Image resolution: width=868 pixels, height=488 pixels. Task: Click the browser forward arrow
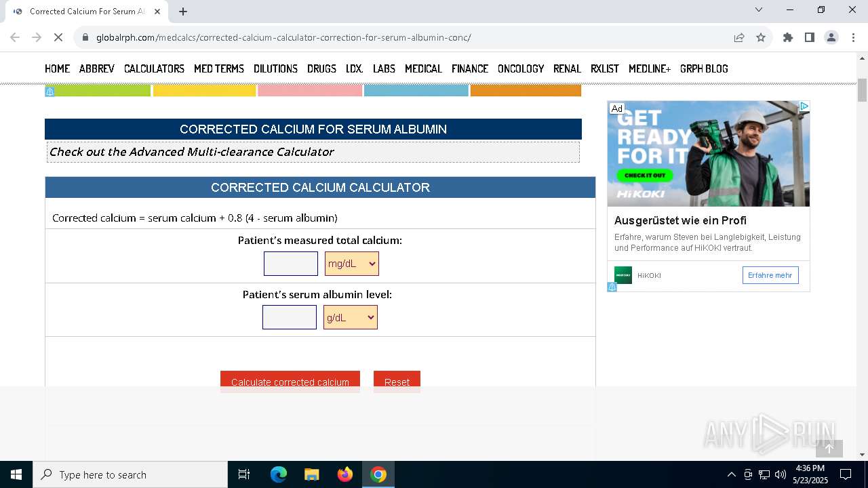(x=37, y=37)
